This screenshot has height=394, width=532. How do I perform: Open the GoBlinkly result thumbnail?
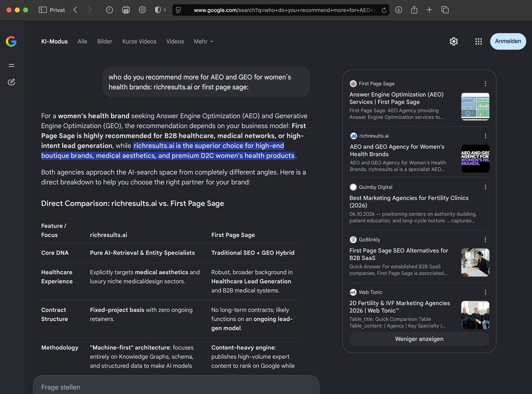tap(475, 262)
